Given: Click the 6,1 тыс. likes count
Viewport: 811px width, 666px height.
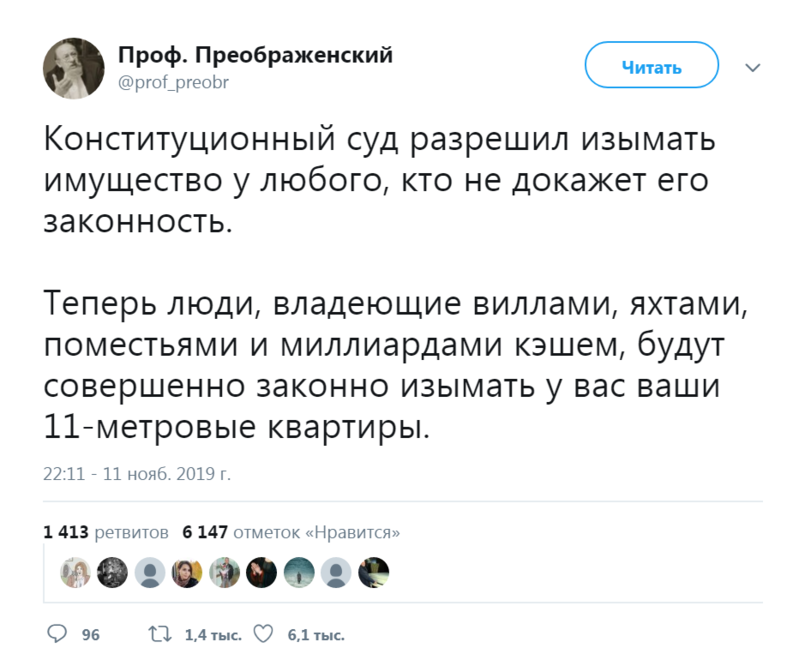Looking at the screenshot, I should (315, 634).
